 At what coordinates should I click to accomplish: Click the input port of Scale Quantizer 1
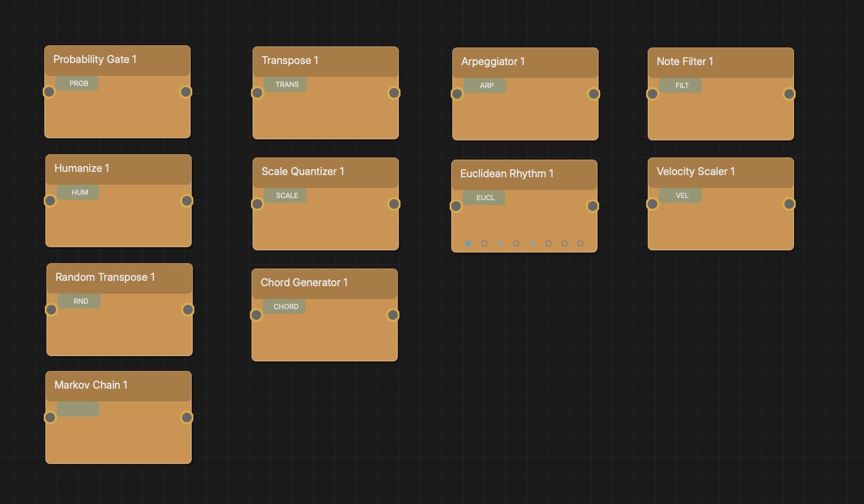257,204
